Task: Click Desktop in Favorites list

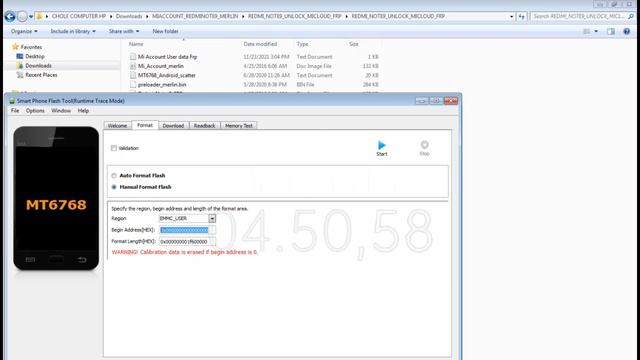Action: pos(35,56)
